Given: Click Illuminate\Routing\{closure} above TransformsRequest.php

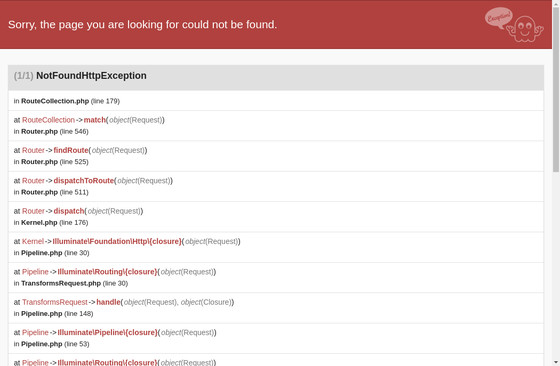Looking at the screenshot, I should coord(107,272).
